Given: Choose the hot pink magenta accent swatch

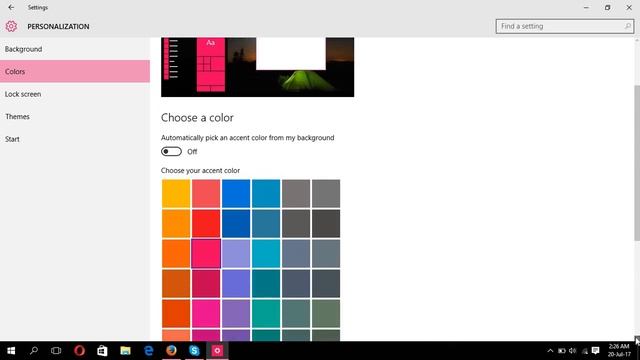Looking at the screenshot, I should [206, 313].
